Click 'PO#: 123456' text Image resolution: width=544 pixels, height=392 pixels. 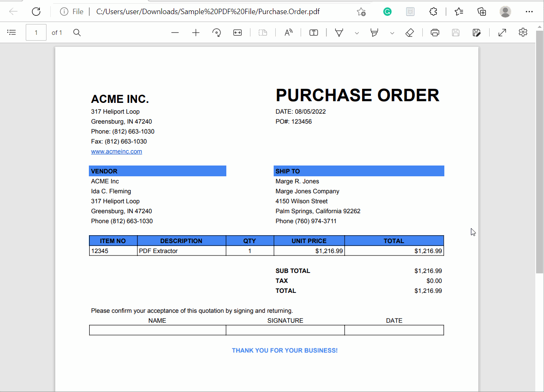(x=294, y=122)
